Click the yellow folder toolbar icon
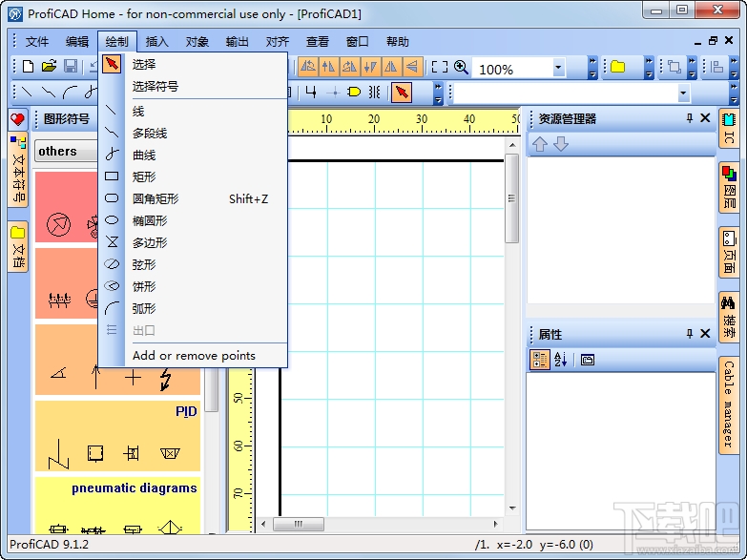747x560 pixels. (617, 67)
